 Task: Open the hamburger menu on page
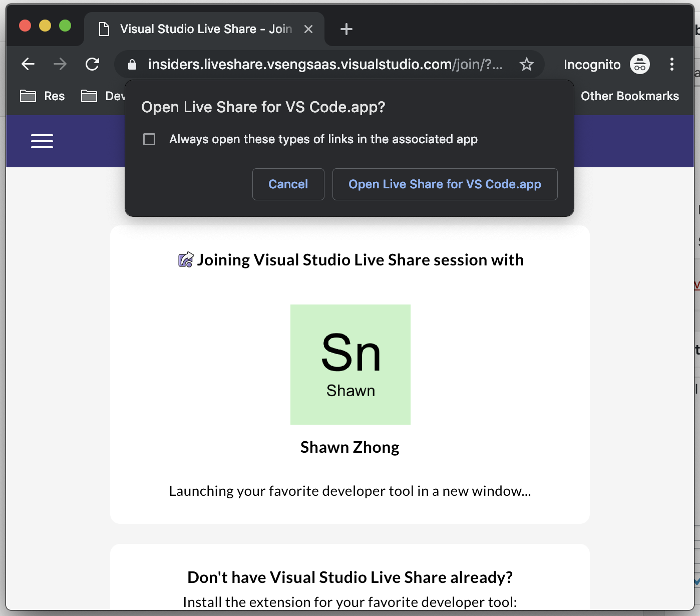42,141
